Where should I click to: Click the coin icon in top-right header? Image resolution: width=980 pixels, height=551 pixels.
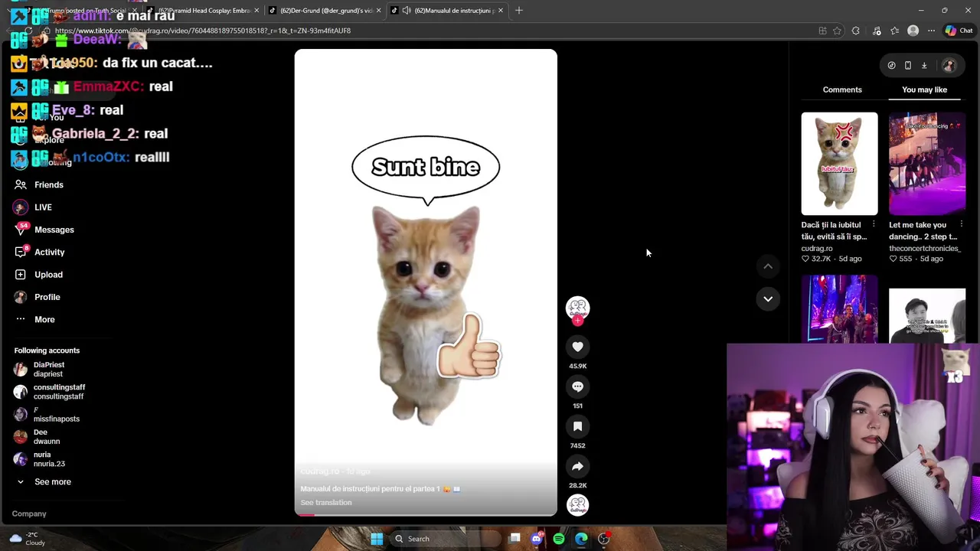click(891, 65)
